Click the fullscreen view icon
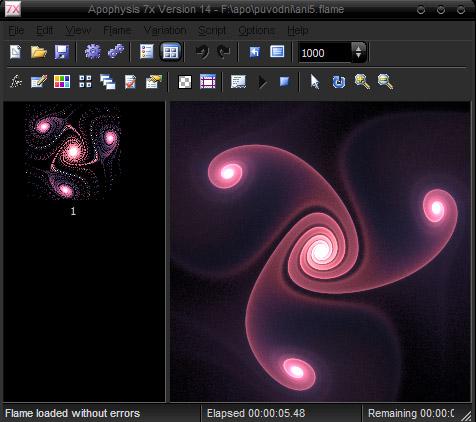Screen dimensions: 476x422 click(x=277, y=52)
